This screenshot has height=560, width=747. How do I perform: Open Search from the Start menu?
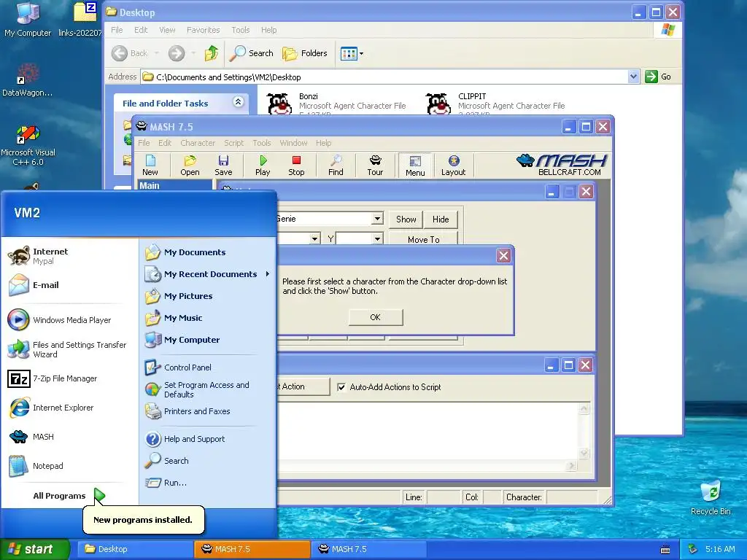(167, 461)
